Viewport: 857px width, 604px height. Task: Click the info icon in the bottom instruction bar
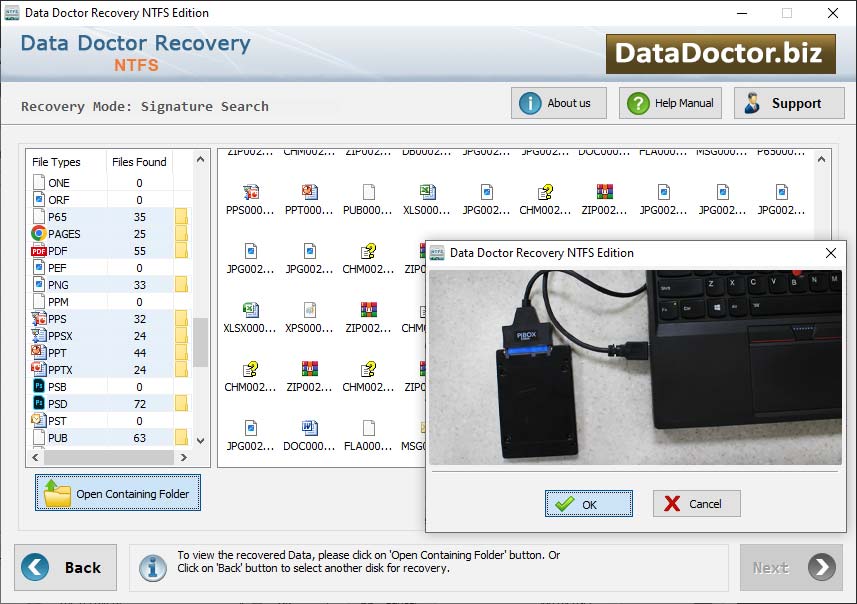pyautogui.click(x=152, y=567)
